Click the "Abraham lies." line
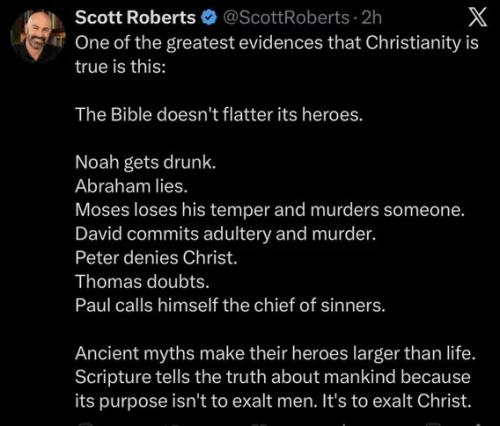The width and height of the screenshot is (500, 426). (131, 186)
